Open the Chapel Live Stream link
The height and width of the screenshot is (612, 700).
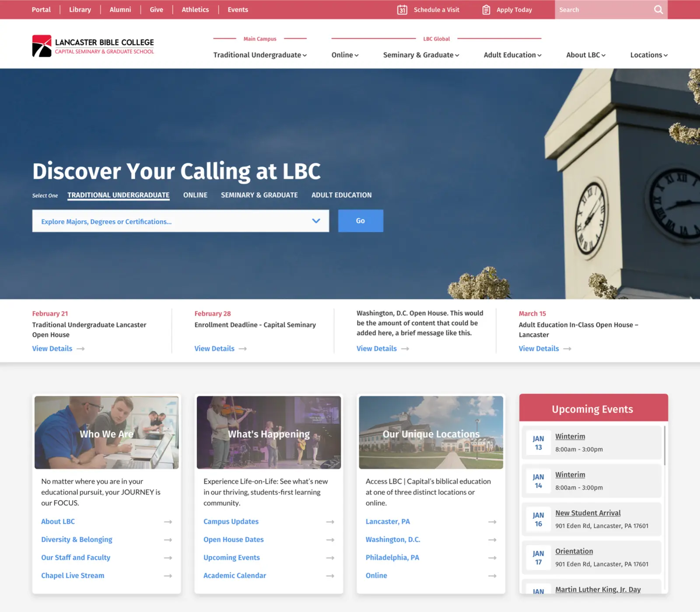(x=73, y=575)
